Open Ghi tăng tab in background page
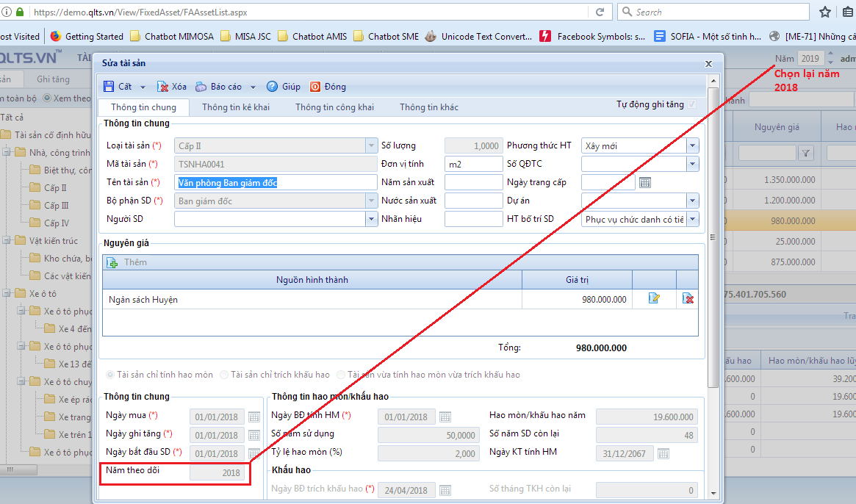The image size is (856, 504). click(53, 79)
